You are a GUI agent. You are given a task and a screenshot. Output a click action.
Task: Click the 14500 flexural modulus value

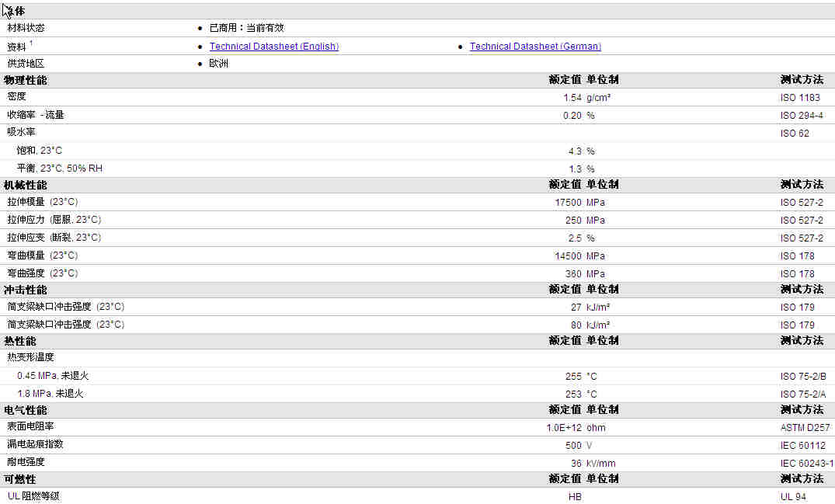click(569, 256)
